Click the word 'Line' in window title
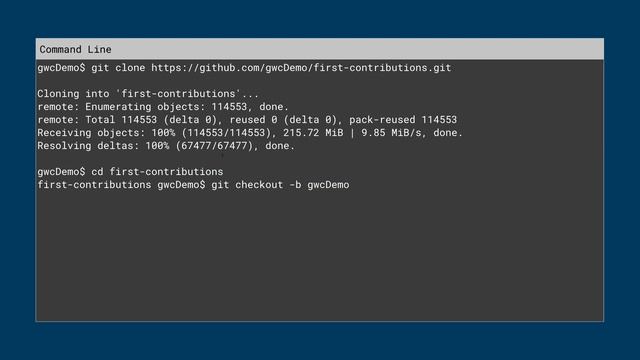640x360 pixels. pos(99,49)
